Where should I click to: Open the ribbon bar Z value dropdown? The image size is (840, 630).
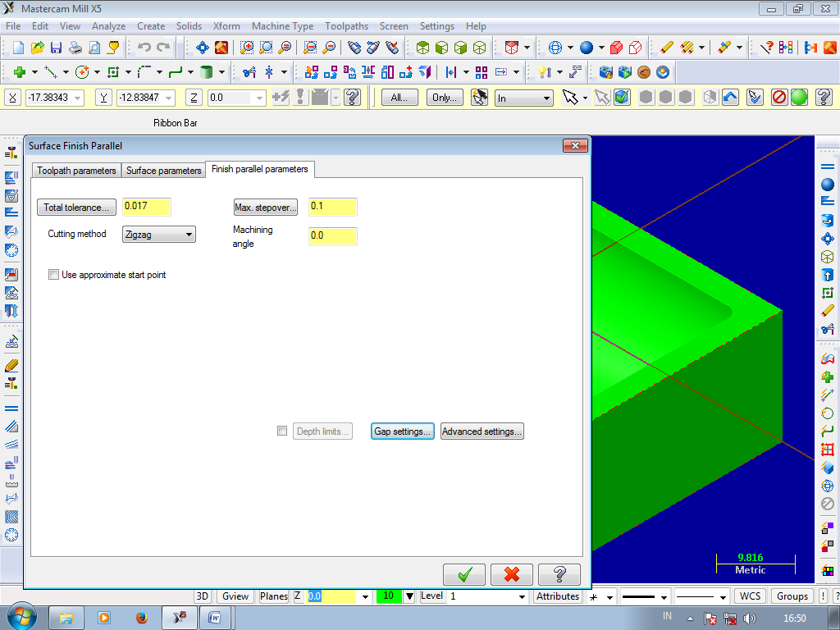(x=260, y=98)
